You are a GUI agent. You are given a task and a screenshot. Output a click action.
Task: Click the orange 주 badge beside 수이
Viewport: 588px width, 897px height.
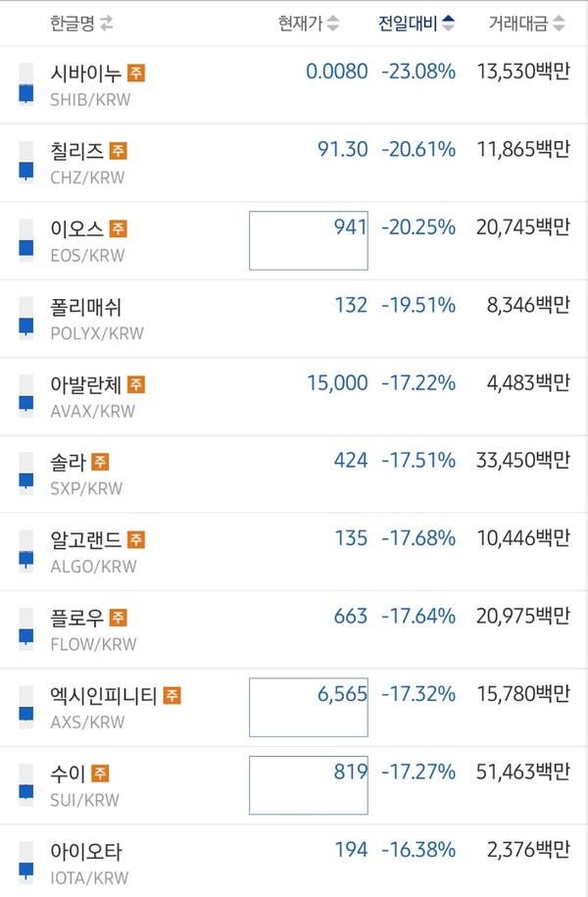coord(101,773)
